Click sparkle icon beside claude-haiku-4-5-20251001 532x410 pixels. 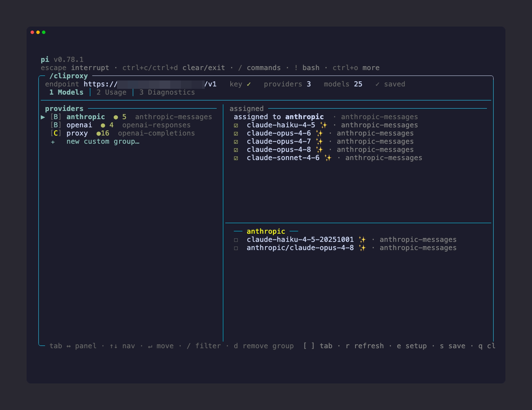click(x=363, y=240)
